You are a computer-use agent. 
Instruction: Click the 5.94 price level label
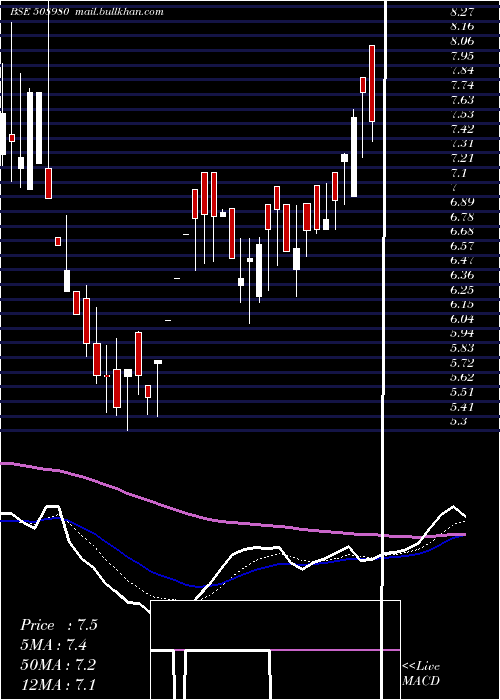[462, 333]
